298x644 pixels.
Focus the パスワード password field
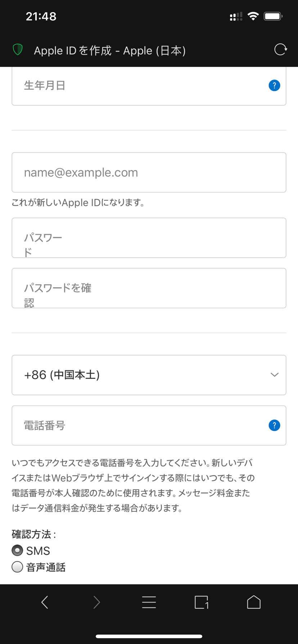point(149,238)
